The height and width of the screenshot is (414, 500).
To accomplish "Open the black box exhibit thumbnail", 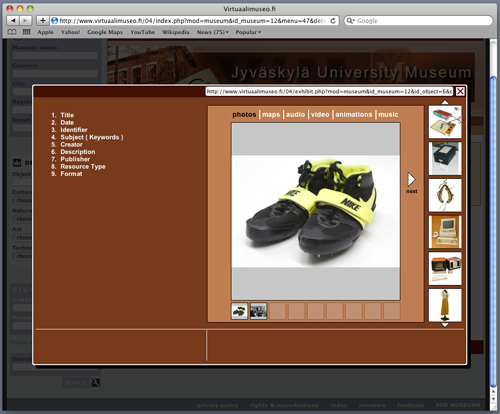I will click(445, 159).
